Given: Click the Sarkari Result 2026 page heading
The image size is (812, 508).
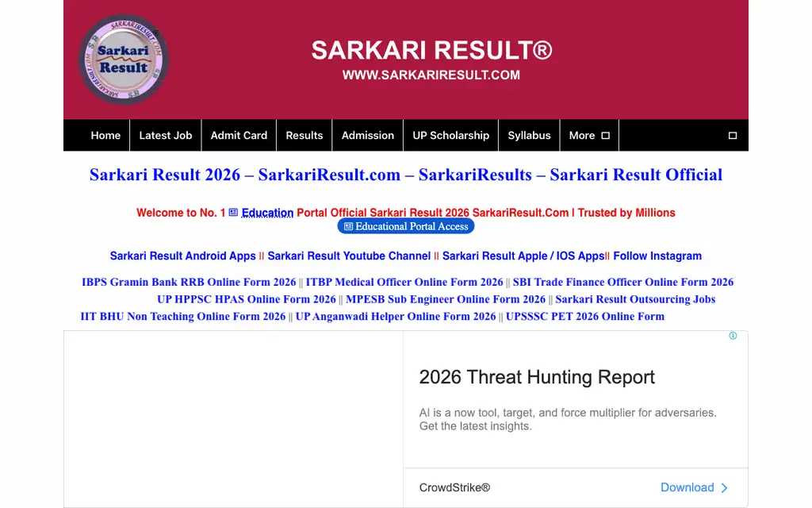Looking at the screenshot, I should pos(406,175).
